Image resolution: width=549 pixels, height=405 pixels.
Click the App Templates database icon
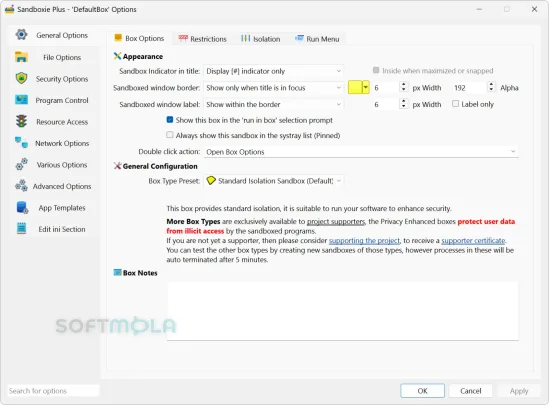tap(22, 207)
